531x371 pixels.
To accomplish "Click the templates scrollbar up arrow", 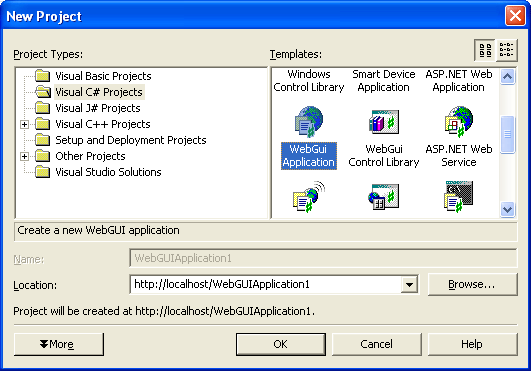I will 507,76.
